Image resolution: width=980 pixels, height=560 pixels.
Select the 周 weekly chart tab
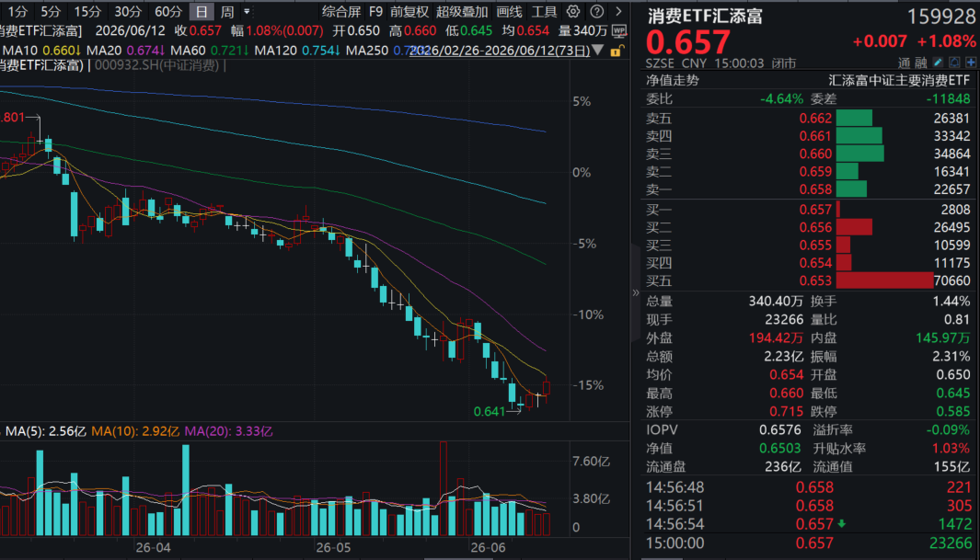[227, 11]
